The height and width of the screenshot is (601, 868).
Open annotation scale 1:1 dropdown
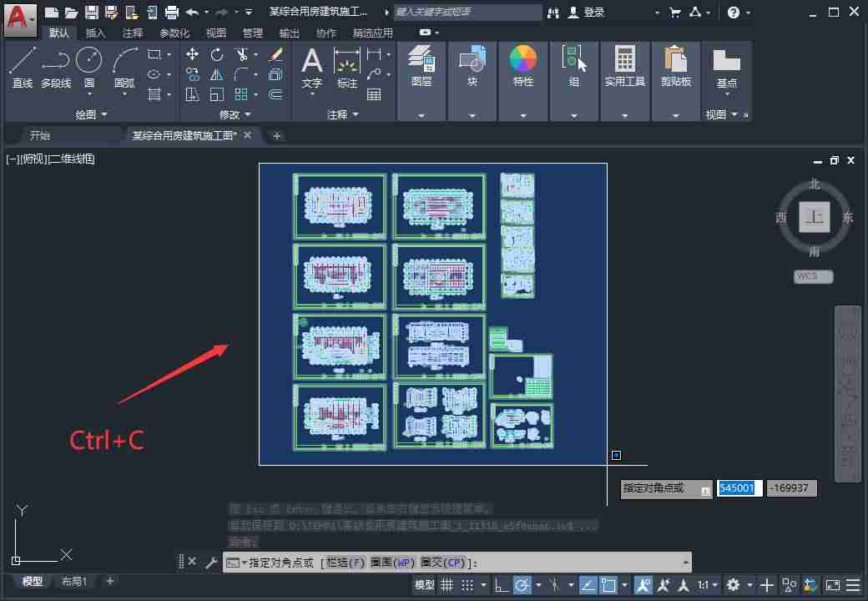pyautogui.click(x=708, y=585)
